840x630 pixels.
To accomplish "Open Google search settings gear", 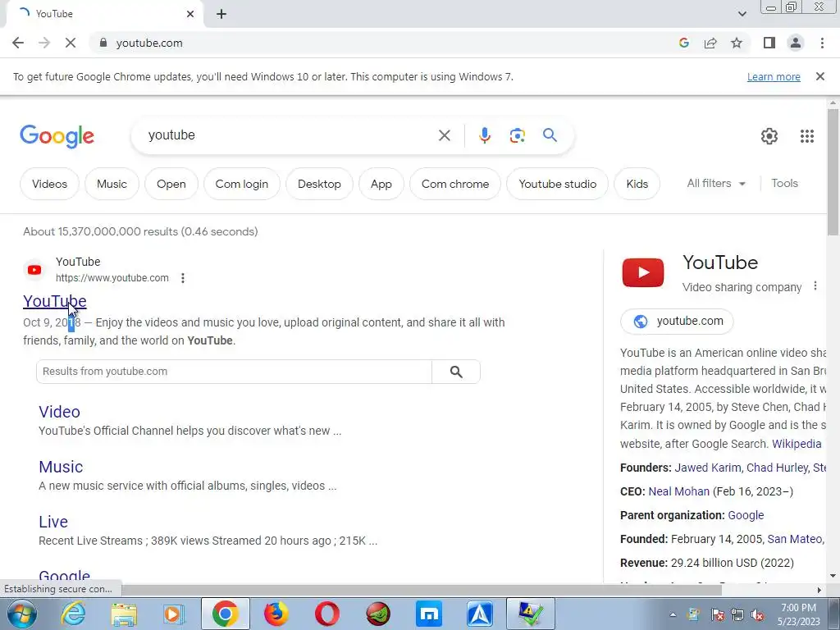I will click(x=769, y=136).
